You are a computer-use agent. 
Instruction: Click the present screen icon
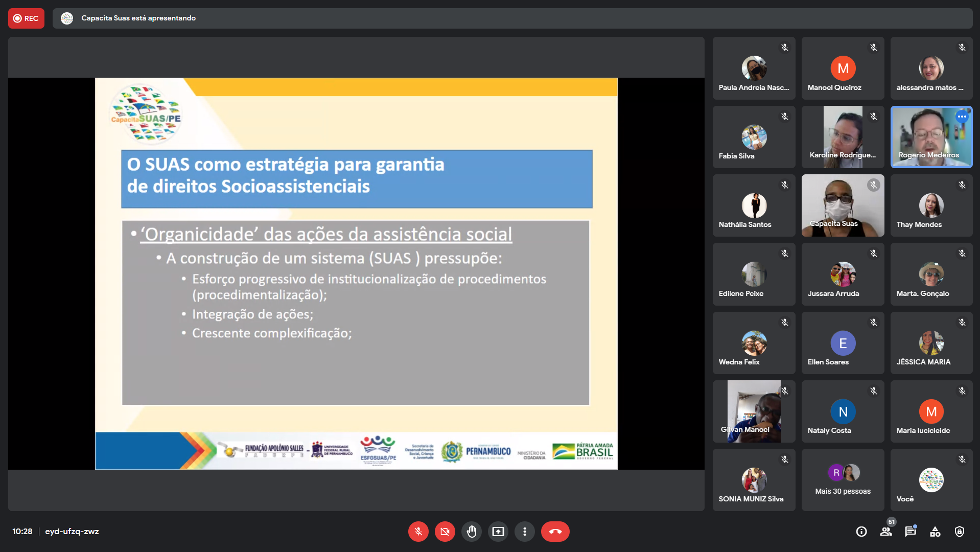coord(498,532)
